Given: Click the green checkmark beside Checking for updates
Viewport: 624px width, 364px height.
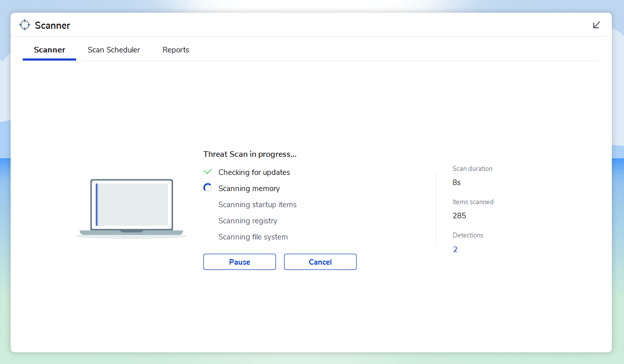Looking at the screenshot, I should [207, 172].
